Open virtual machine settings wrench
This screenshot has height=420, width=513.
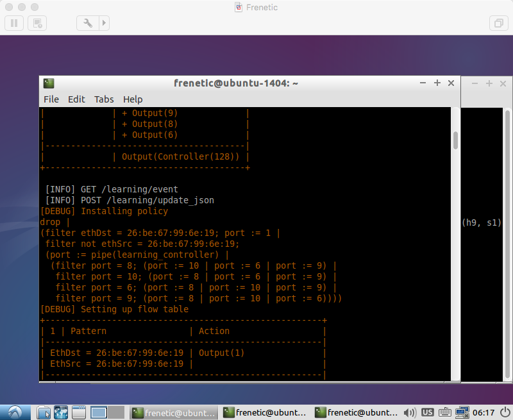[88, 23]
